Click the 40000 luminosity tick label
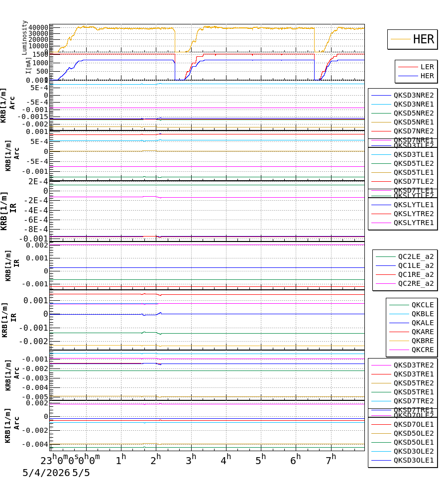This screenshot has width=448, height=490. coord(38,27)
